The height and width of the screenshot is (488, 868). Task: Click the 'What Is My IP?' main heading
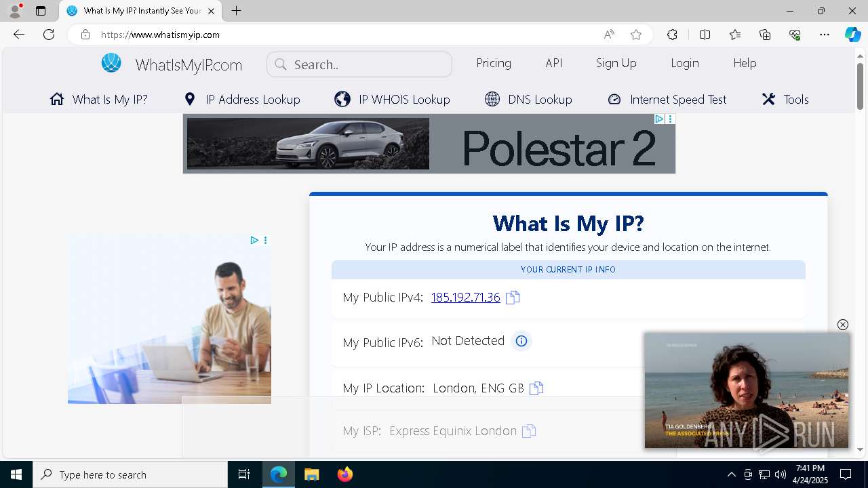[568, 223]
